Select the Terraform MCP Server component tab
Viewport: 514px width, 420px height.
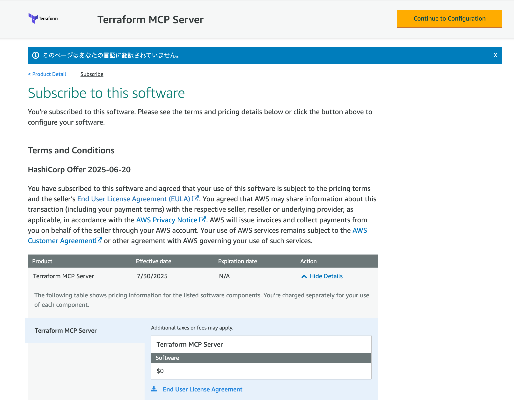click(85, 330)
